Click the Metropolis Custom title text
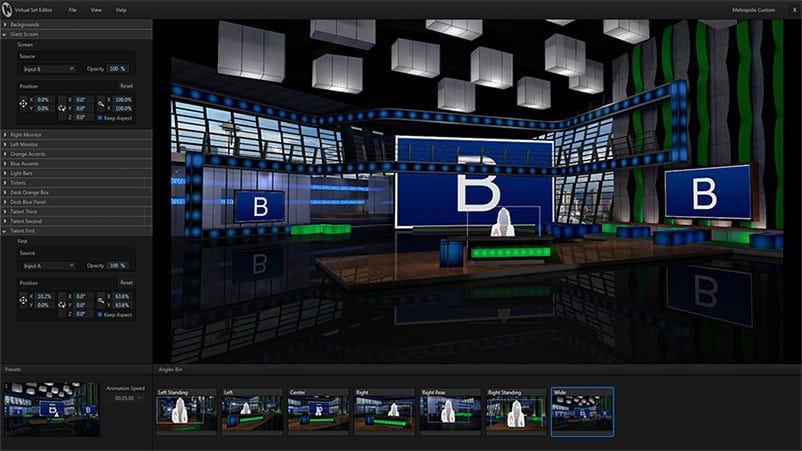Viewport: 802px width, 451px height. (753, 10)
